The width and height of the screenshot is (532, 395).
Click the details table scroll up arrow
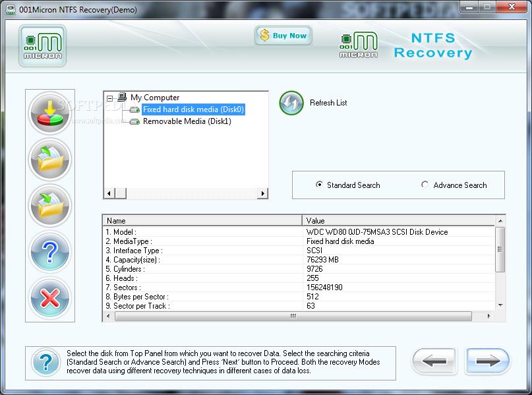pos(500,221)
